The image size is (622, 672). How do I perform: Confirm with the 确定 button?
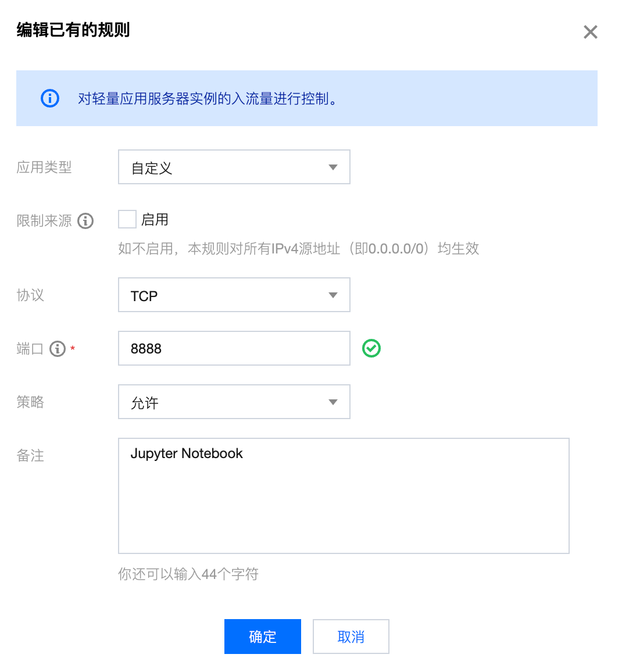(x=262, y=637)
